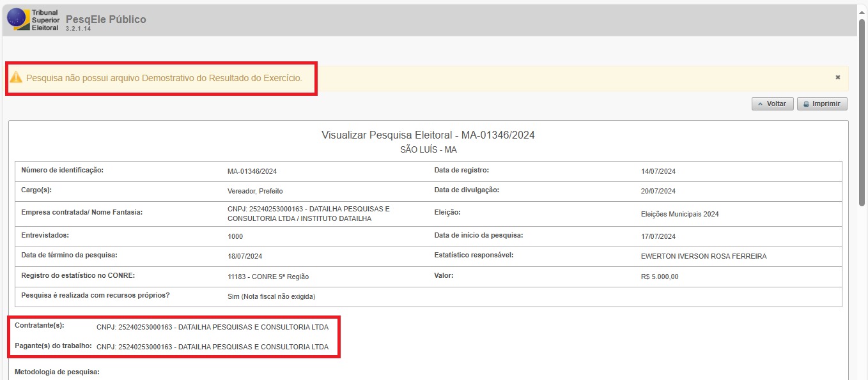Click the SÃO LUÍS - MA subtitle

point(428,150)
